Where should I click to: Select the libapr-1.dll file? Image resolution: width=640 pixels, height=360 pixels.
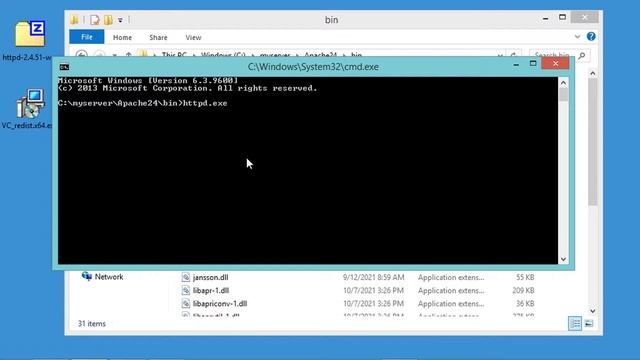click(x=211, y=291)
